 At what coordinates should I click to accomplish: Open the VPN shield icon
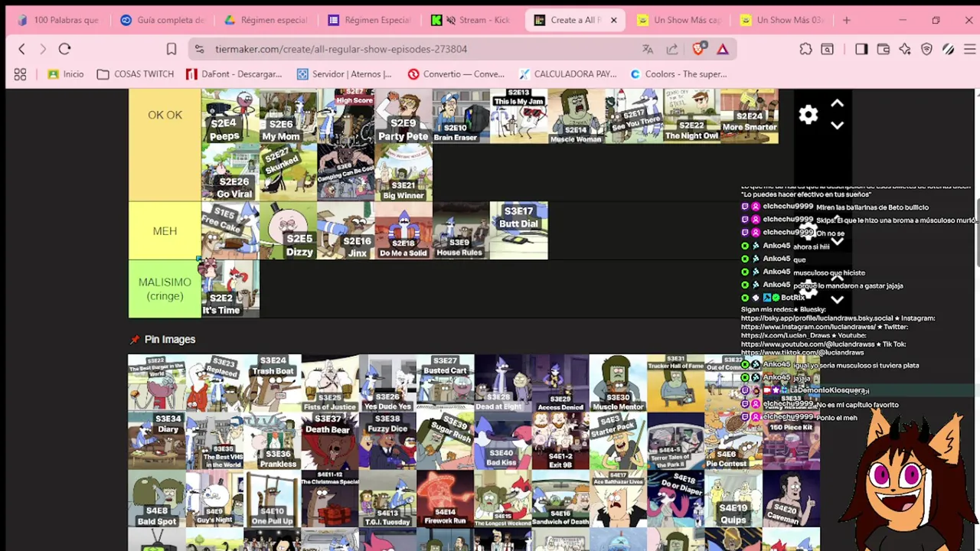pos(926,49)
